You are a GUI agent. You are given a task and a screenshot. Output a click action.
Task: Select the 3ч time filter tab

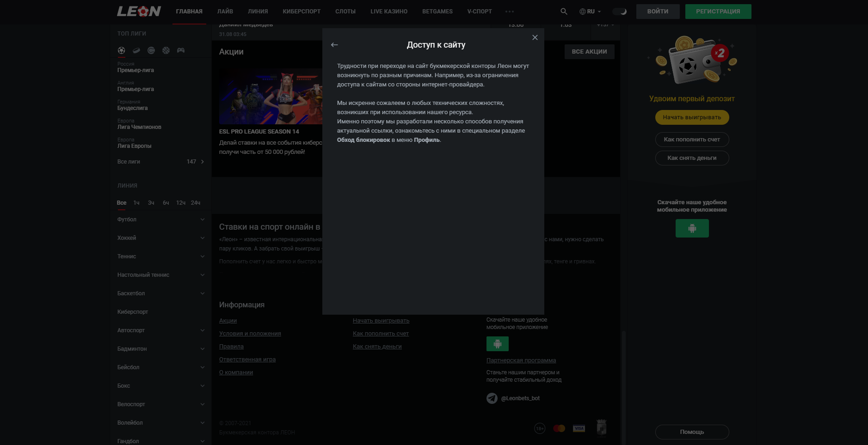pyautogui.click(x=151, y=203)
